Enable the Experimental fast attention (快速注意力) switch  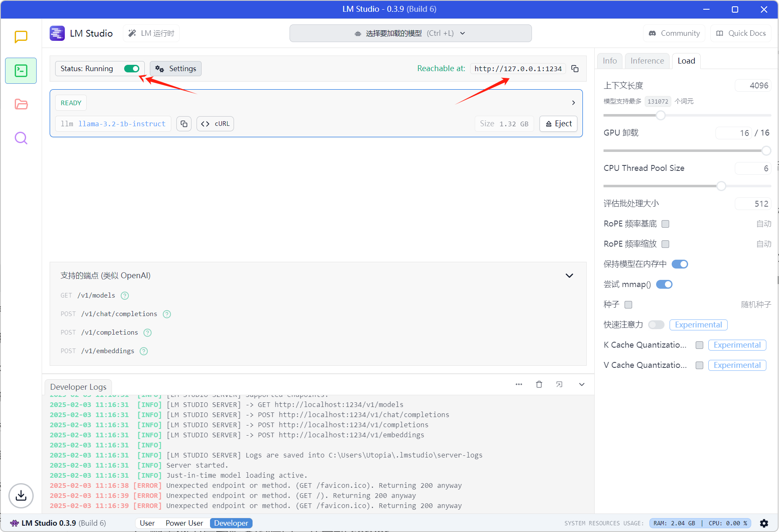point(656,325)
